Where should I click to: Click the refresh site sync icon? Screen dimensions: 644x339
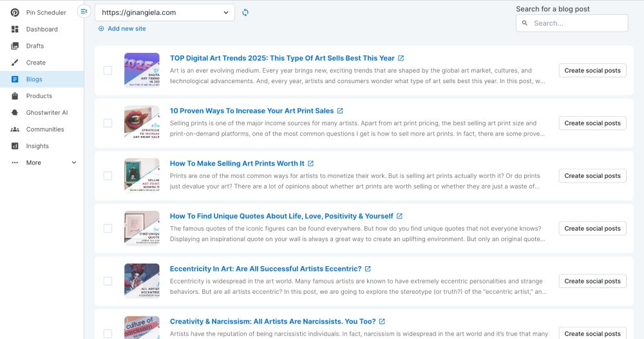245,12
